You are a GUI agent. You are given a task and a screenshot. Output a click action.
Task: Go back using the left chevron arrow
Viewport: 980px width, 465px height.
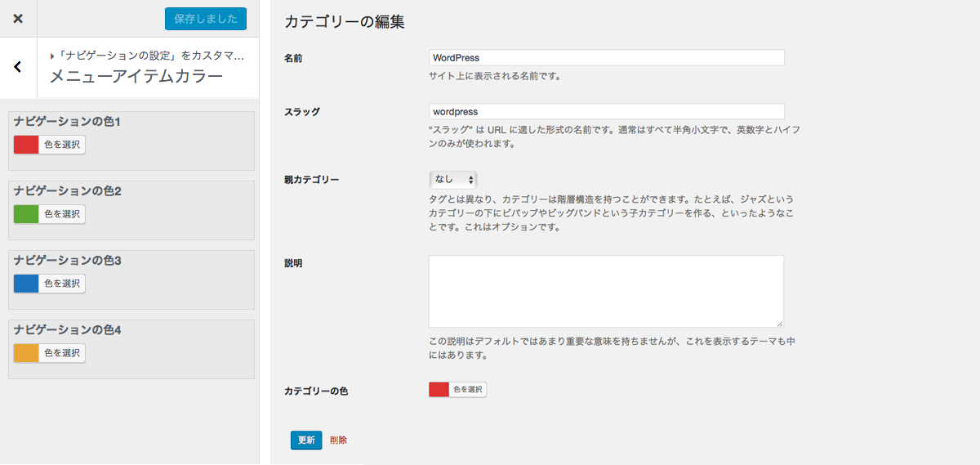click(x=18, y=67)
